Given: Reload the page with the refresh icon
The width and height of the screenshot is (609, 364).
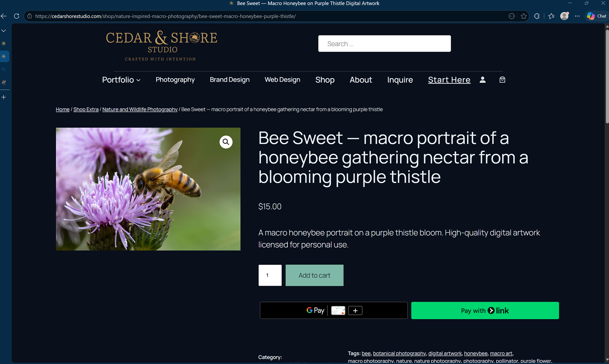Looking at the screenshot, I should click(x=16, y=16).
